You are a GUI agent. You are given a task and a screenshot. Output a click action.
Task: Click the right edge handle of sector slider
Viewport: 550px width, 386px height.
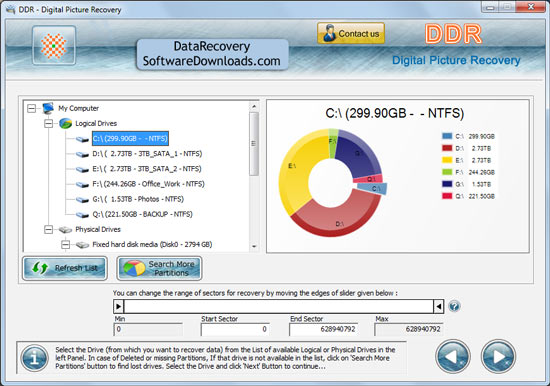click(x=438, y=307)
